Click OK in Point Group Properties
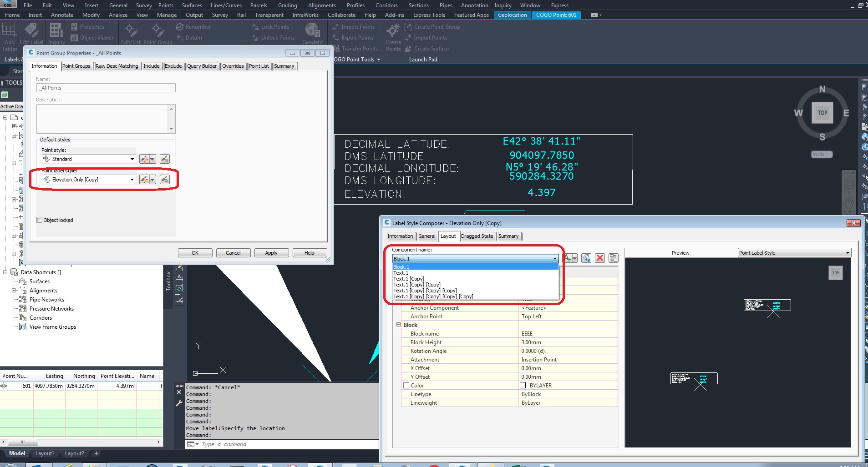This screenshot has height=467, width=868. click(x=195, y=253)
